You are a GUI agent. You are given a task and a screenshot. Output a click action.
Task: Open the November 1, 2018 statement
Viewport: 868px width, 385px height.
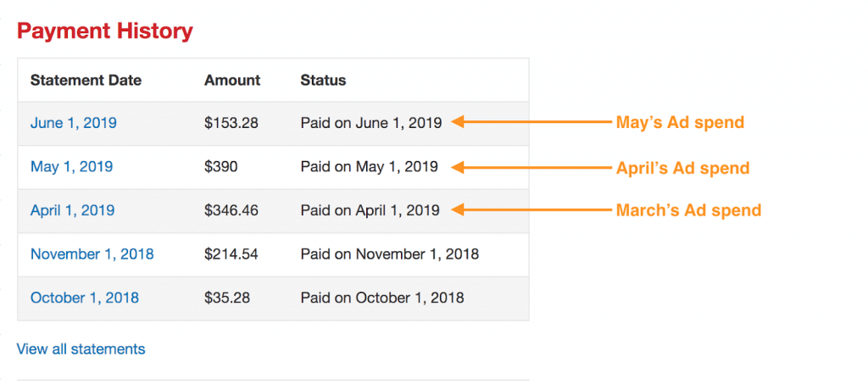click(x=92, y=254)
